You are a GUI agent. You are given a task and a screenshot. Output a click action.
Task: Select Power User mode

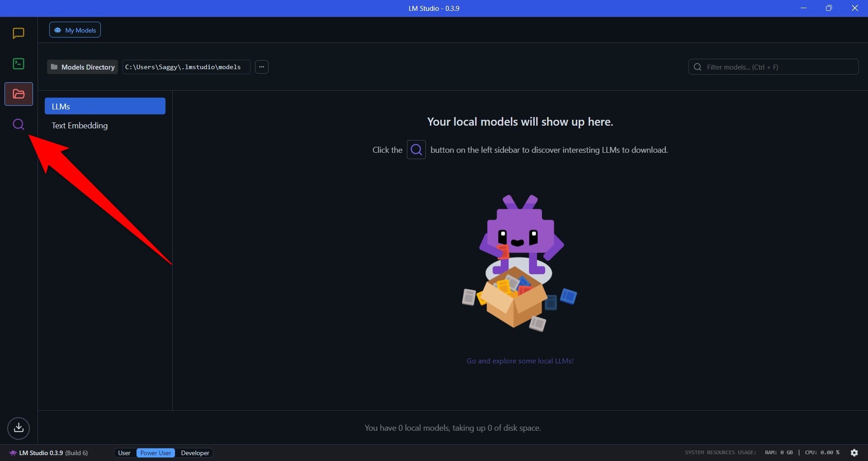(x=156, y=453)
